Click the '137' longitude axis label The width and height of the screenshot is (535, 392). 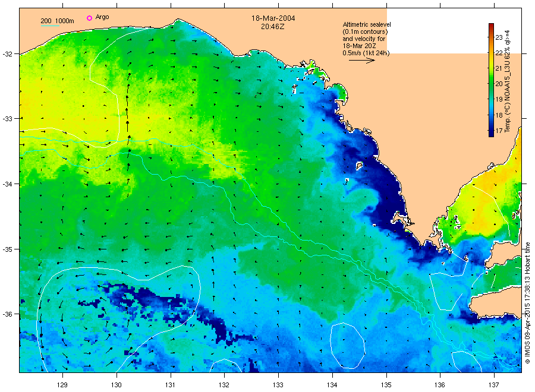494,385
